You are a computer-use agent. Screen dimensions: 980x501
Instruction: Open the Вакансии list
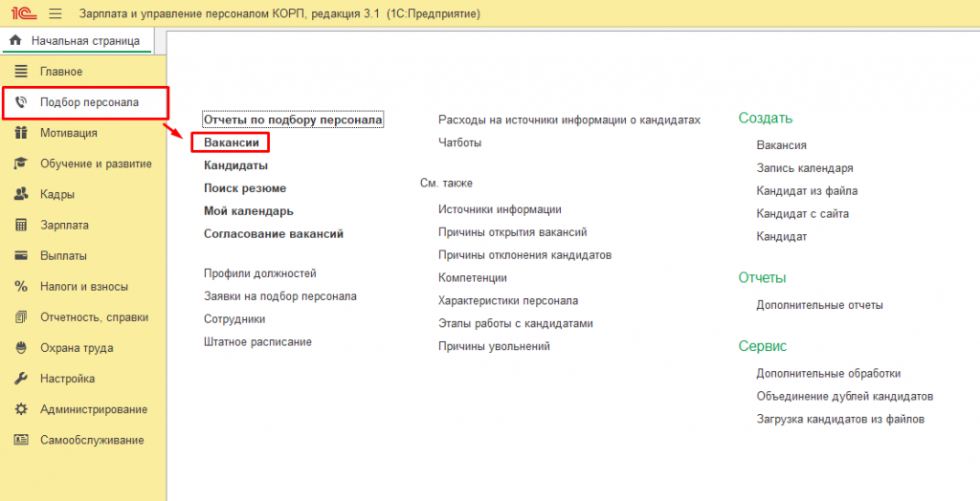[232, 142]
